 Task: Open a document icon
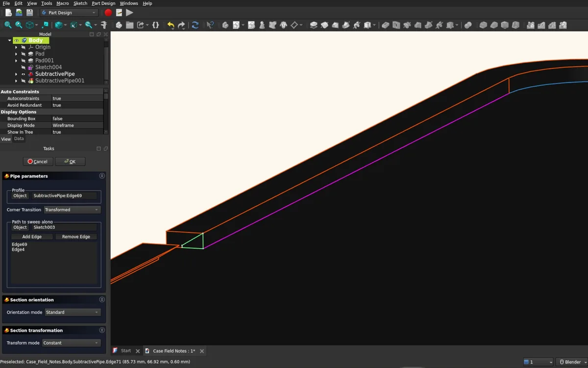(19, 13)
